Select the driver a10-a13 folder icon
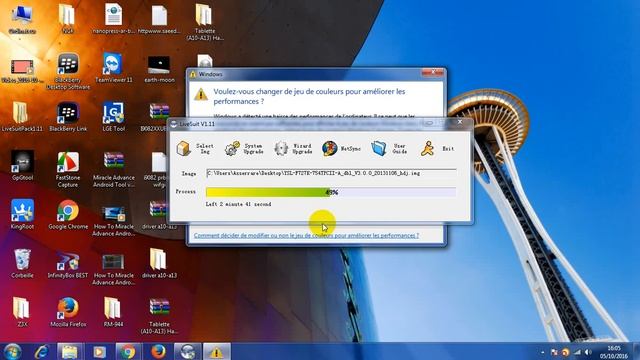The height and width of the screenshot is (360, 640). (159, 264)
